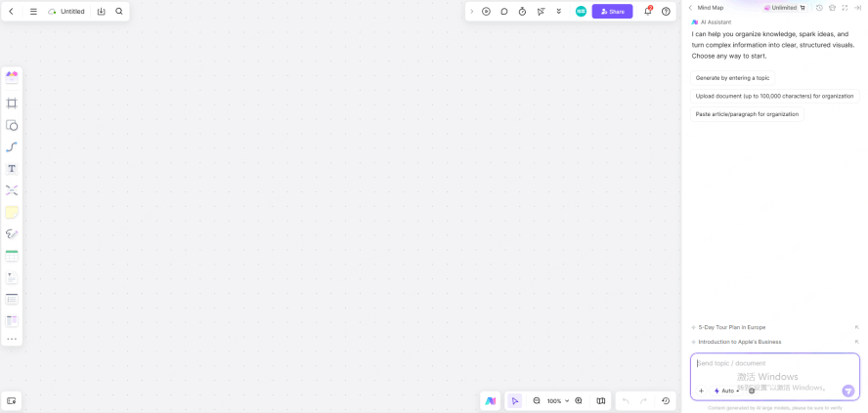The height and width of the screenshot is (413, 868).
Task: Open the AI panel history icon
Action: tap(819, 8)
